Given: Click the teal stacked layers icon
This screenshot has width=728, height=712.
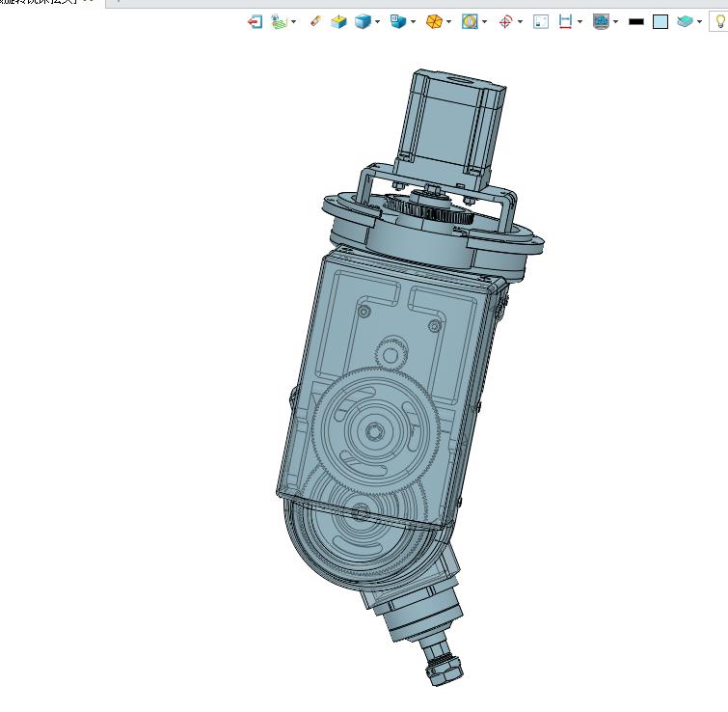Looking at the screenshot, I should pos(685,21).
